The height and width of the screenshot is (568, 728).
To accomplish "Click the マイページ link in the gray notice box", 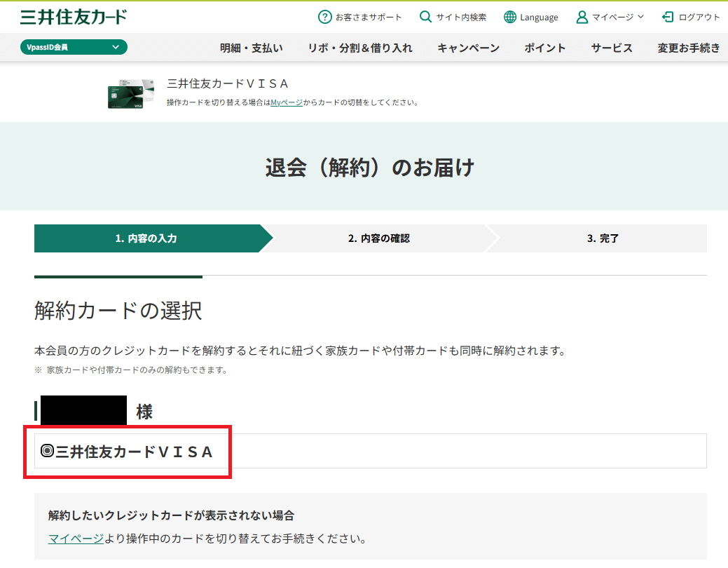I will [x=76, y=539].
